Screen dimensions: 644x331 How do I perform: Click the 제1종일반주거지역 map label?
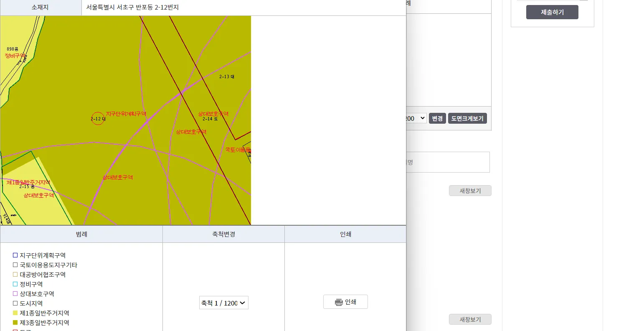[x=28, y=182]
